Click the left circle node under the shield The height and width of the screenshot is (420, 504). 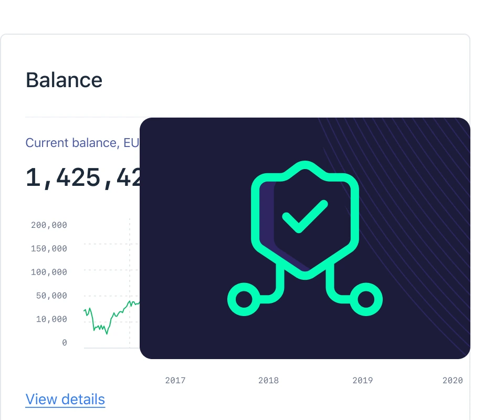point(244,299)
